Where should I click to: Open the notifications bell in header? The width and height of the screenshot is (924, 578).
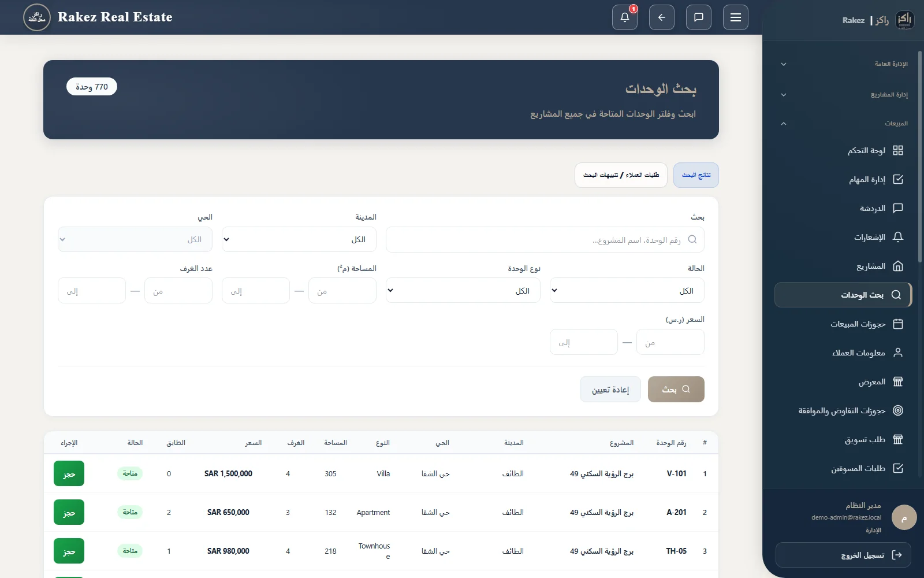click(x=625, y=17)
